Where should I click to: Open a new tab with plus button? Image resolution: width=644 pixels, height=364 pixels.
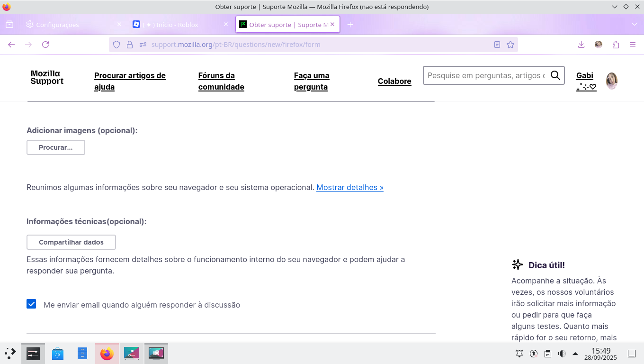(350, 25)
